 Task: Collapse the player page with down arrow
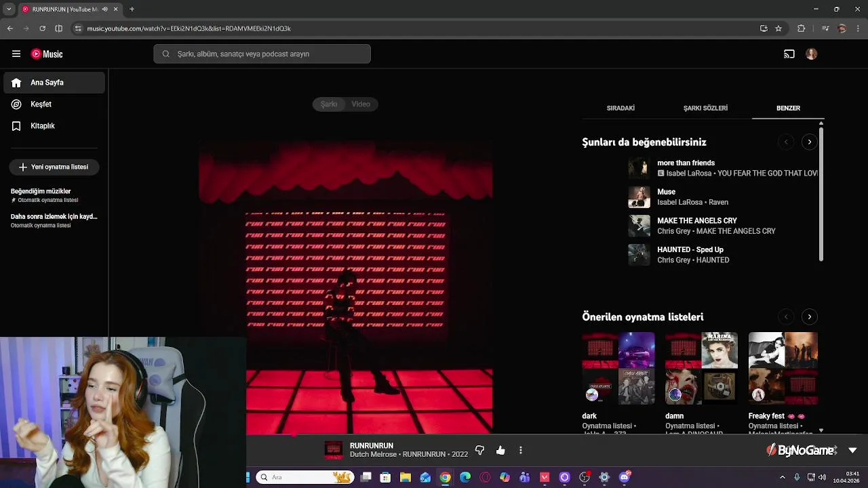pos(852,450)
